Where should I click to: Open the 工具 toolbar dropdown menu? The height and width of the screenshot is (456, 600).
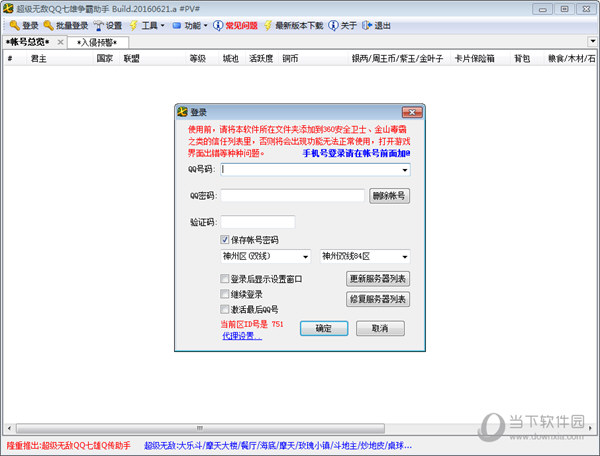click(163, 26)
